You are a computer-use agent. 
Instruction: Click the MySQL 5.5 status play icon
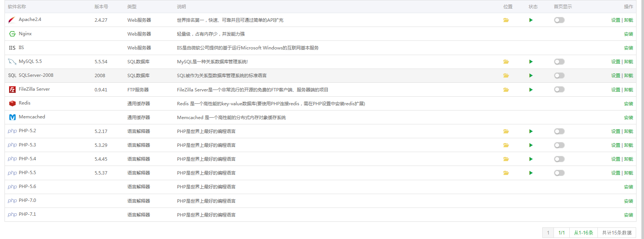[x=531, y=62]
